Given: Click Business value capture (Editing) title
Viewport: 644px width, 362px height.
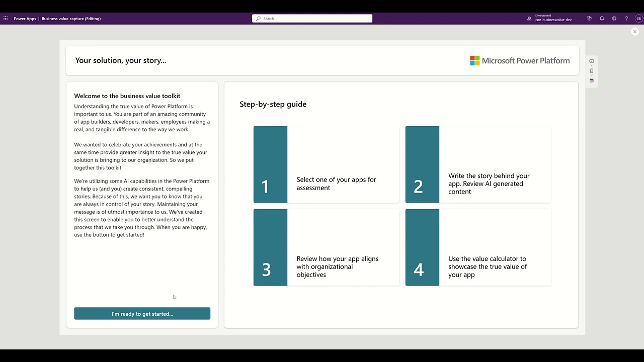Looking at the screenshot, I should [x=71, y=19].
